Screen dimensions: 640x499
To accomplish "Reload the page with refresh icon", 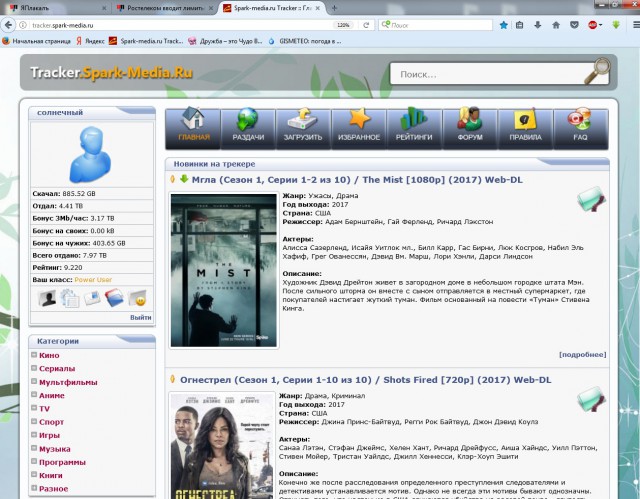I will 366,25.
